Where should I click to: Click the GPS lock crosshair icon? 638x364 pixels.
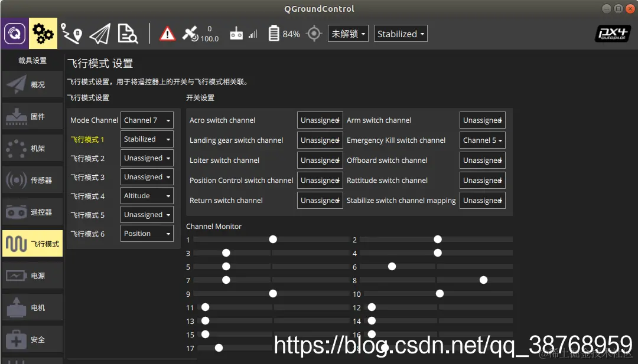[x=314, y=34]
